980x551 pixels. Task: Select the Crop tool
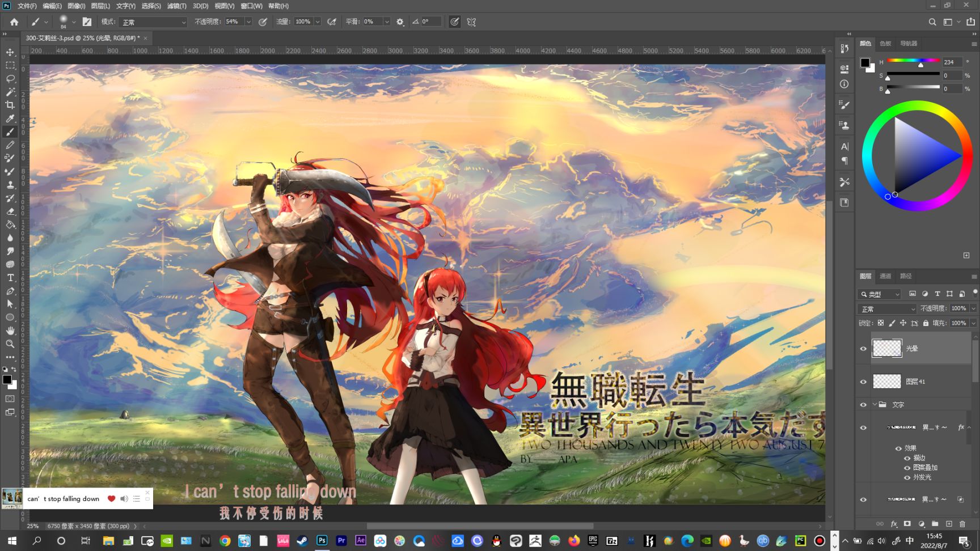click(x=10, y=105)
